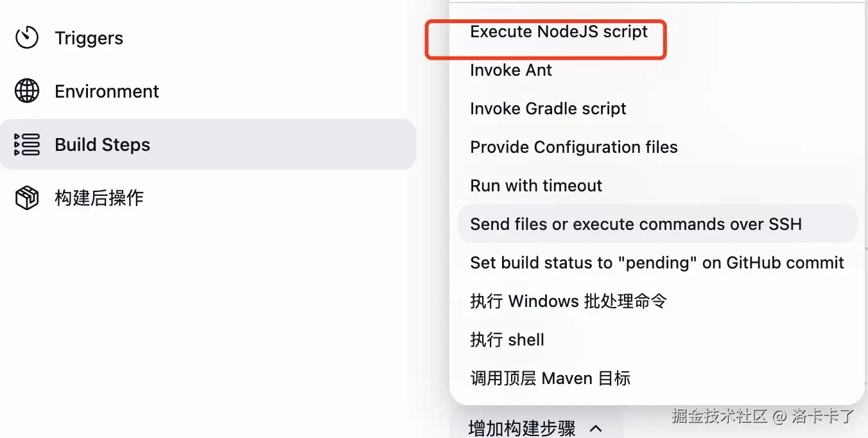This screenshot has height=438, width=868.
Task: Click the Build Steps list icon
Action: click(27, 145)
